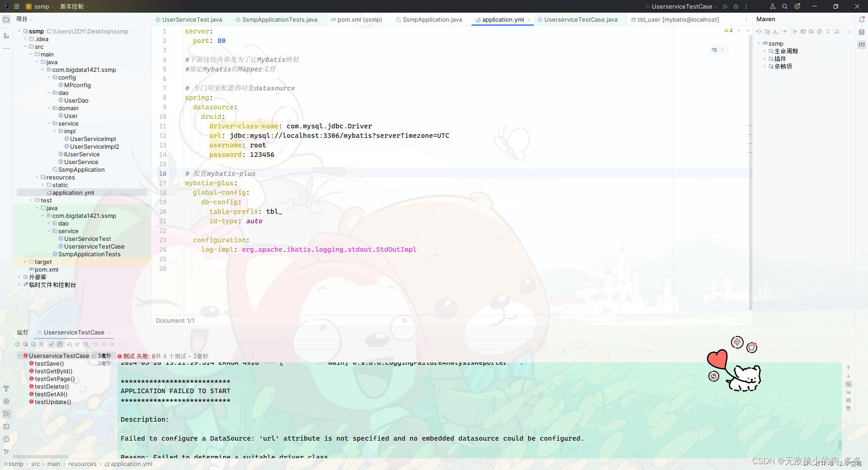The width and height of the screenshot is (868, 470).
Task: Rerun the failed tests
Action: [25, 344]
